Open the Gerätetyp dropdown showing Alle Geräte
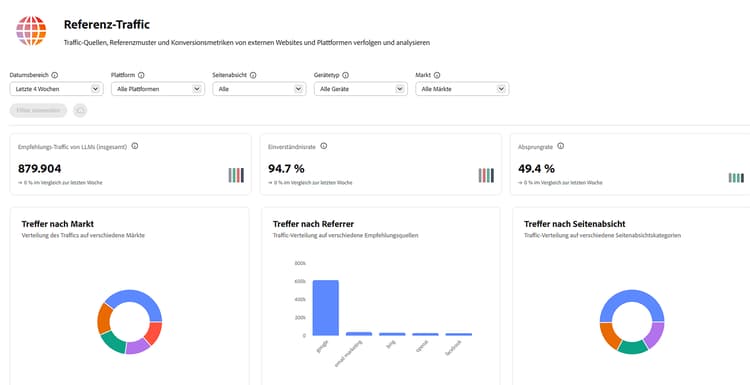This screenshot has height=385, width=750. point(361,89)
